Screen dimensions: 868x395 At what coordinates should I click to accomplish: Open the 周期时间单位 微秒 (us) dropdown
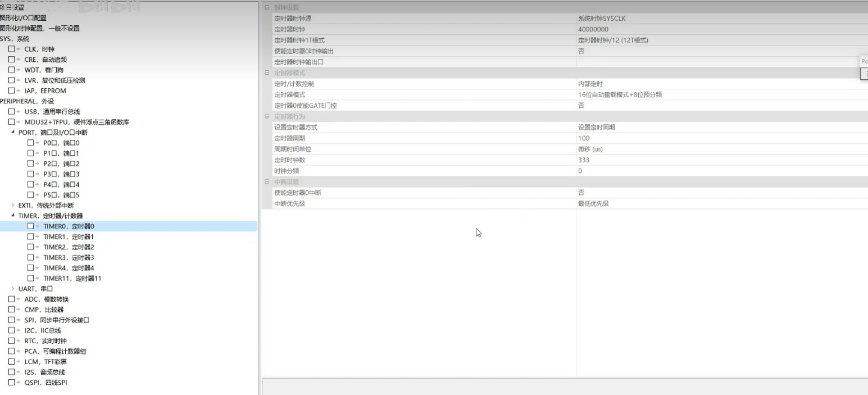pyautogui.click(x=719, y=149)
